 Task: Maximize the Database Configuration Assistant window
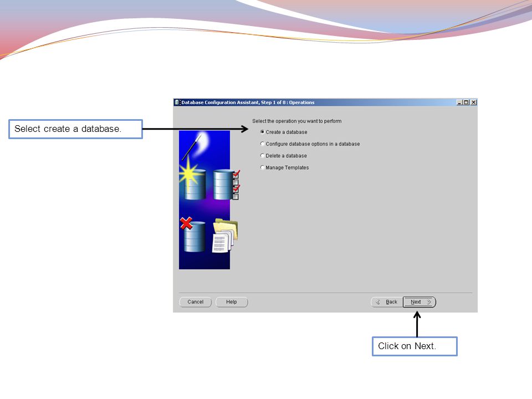(x=467, y=103)
